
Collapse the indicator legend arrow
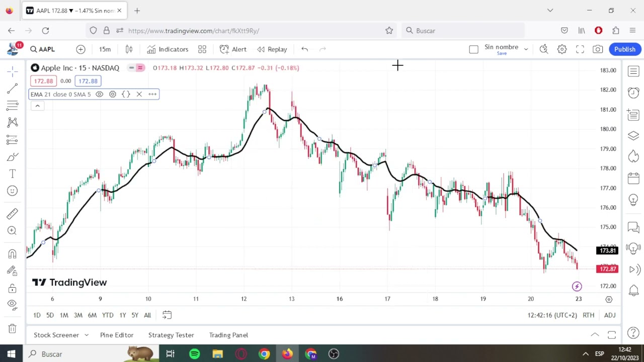[x=37, y=106]
